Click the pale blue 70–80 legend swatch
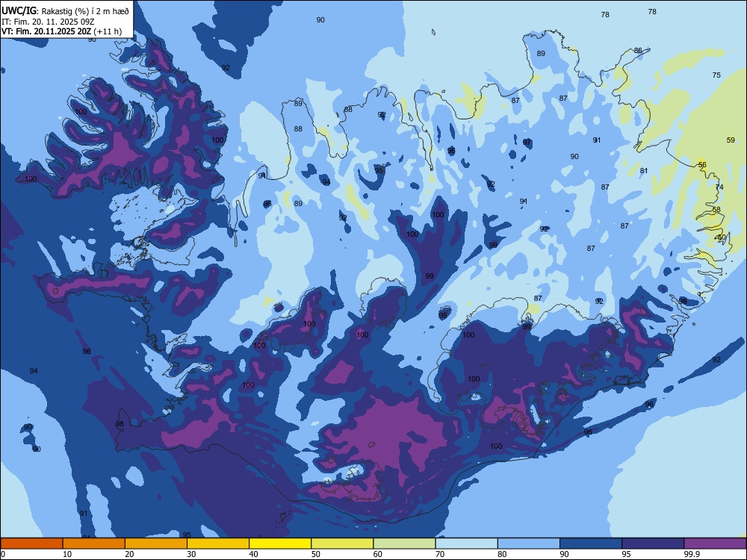Image resolution: width=747 pixels, height=560 pixels. point(466,544)
